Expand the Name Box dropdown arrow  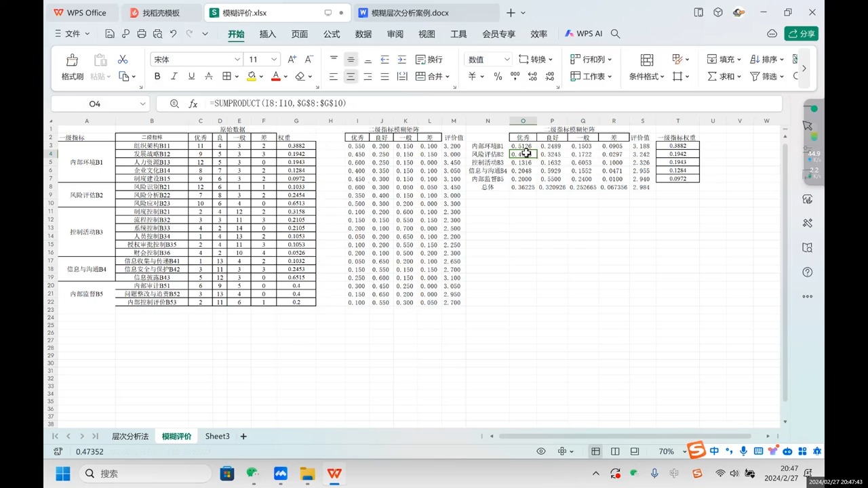pos(142,104)
